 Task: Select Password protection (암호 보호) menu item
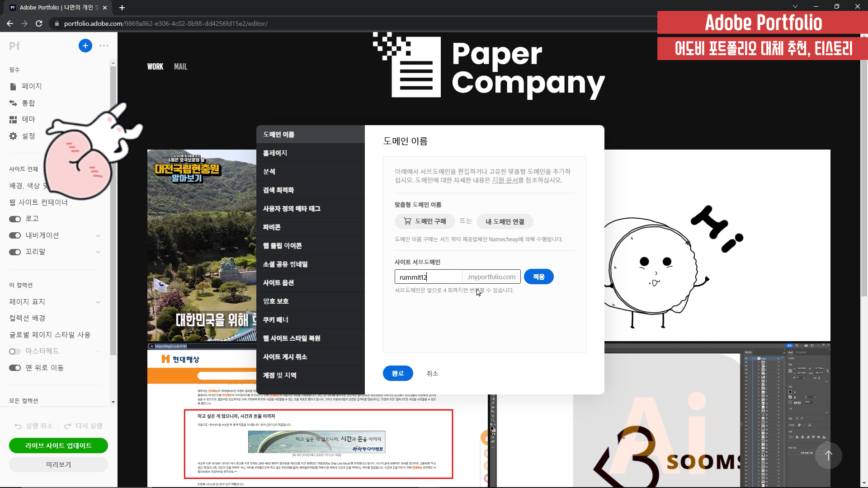pos(276,301)
